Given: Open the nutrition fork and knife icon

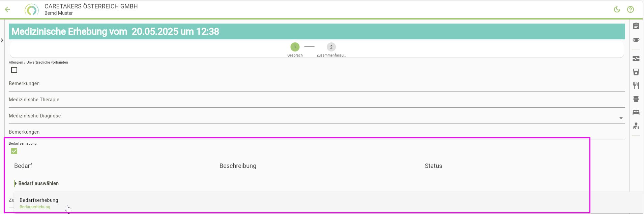Looking at the screenshot, I should coord(636,85).
